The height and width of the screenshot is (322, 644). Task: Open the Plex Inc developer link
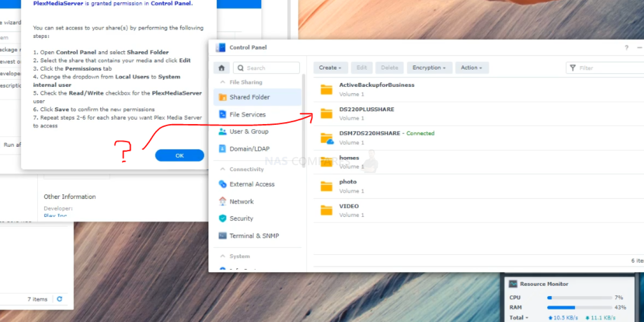[x=56, y=216]
